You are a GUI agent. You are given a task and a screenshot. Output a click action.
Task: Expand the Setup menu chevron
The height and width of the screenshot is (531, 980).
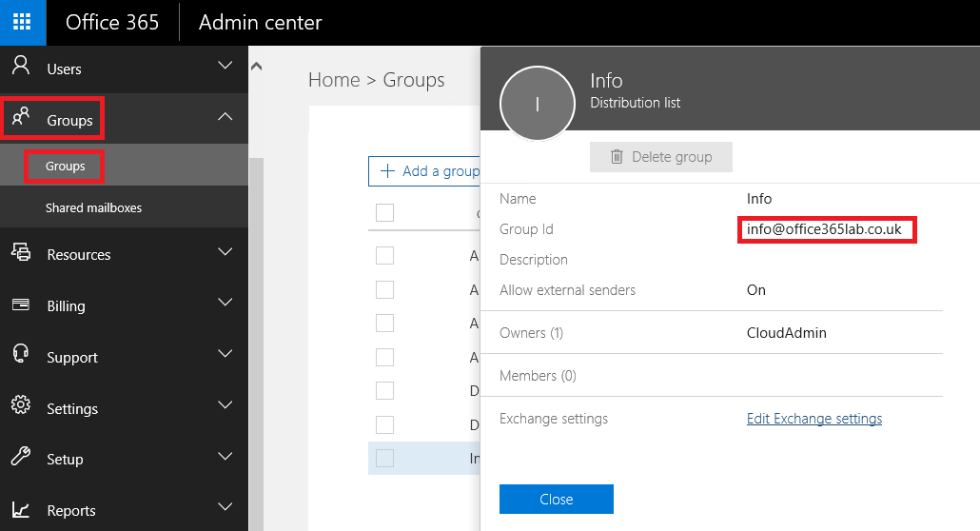click(225, 456)
